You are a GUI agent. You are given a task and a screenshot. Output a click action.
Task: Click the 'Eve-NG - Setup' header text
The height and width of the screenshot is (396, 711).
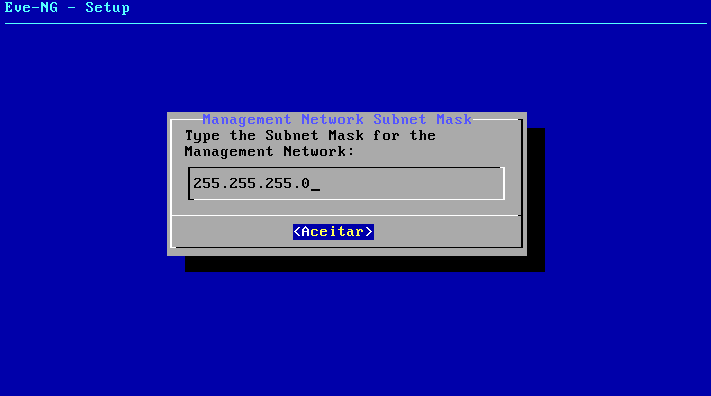coord(67,8)
